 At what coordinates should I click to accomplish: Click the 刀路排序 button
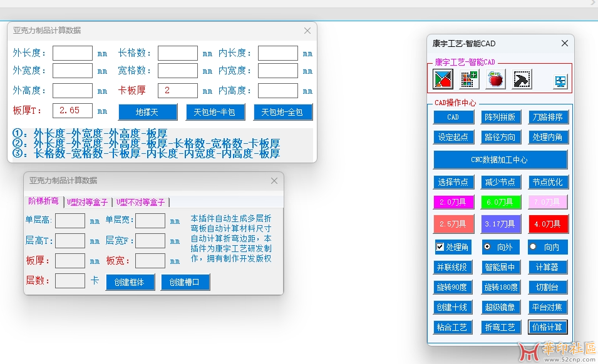[548, 118]
